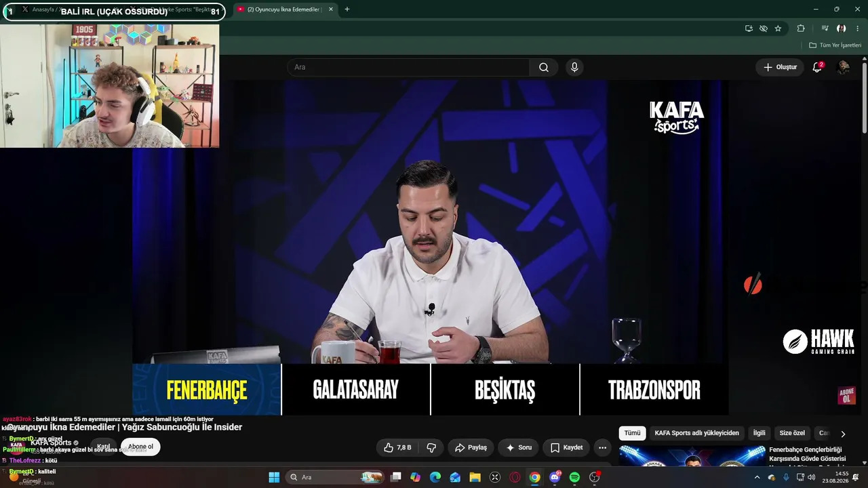Open Opera browser from the taskbar

[x=515, y=477]
